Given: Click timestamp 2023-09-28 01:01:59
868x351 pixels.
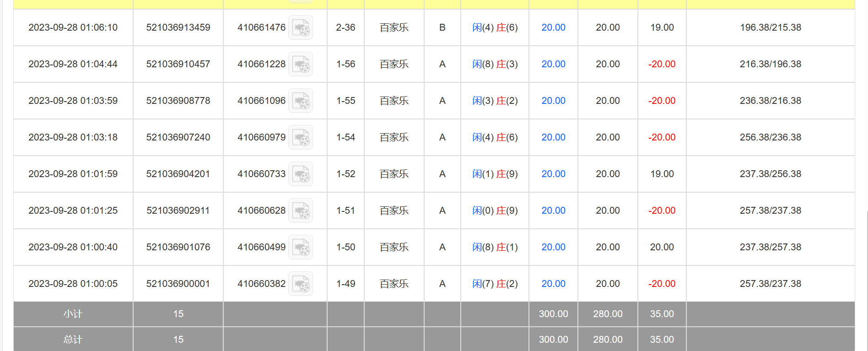Looking at the screenshot, I should (73, 174).
